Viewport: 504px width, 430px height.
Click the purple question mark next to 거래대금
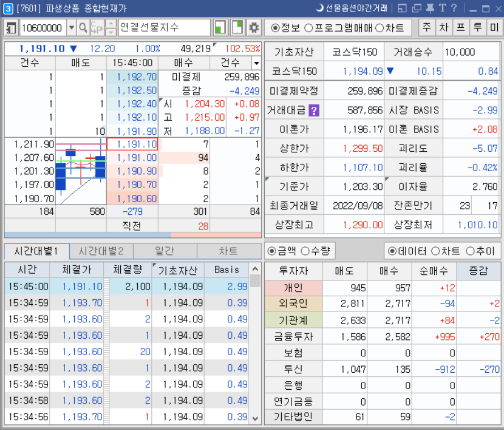[x=314, y=111]
